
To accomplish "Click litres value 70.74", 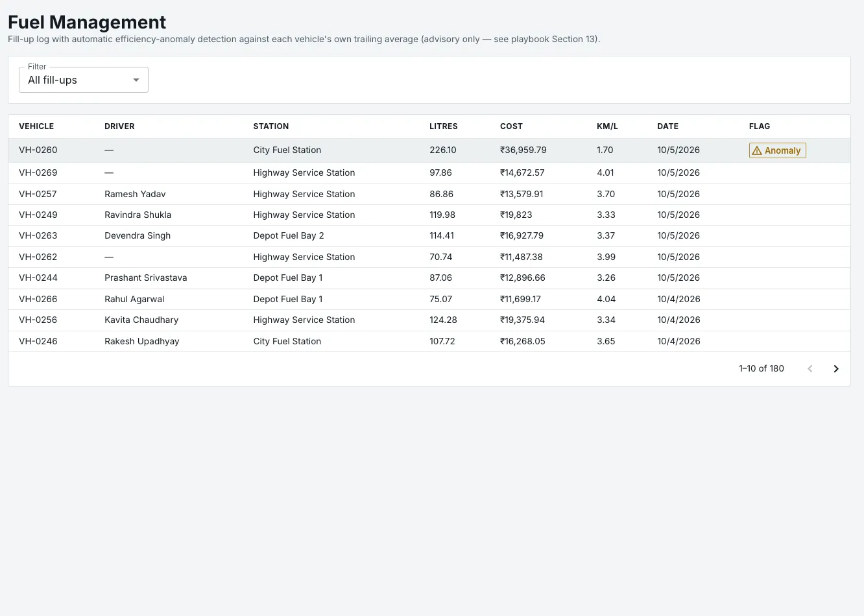I will click(x=441, y=257).
